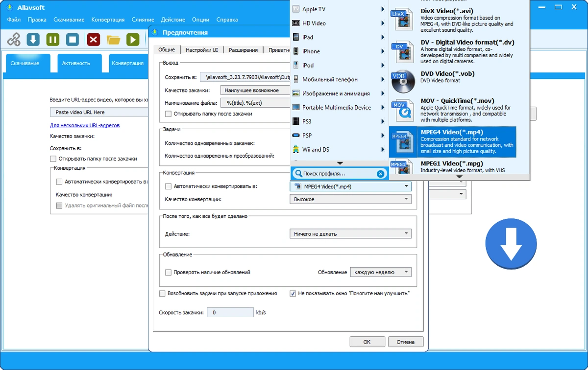Switch to Настройки UI tab
The width and height of the screenshot is (588, 370).
point(202,50)
